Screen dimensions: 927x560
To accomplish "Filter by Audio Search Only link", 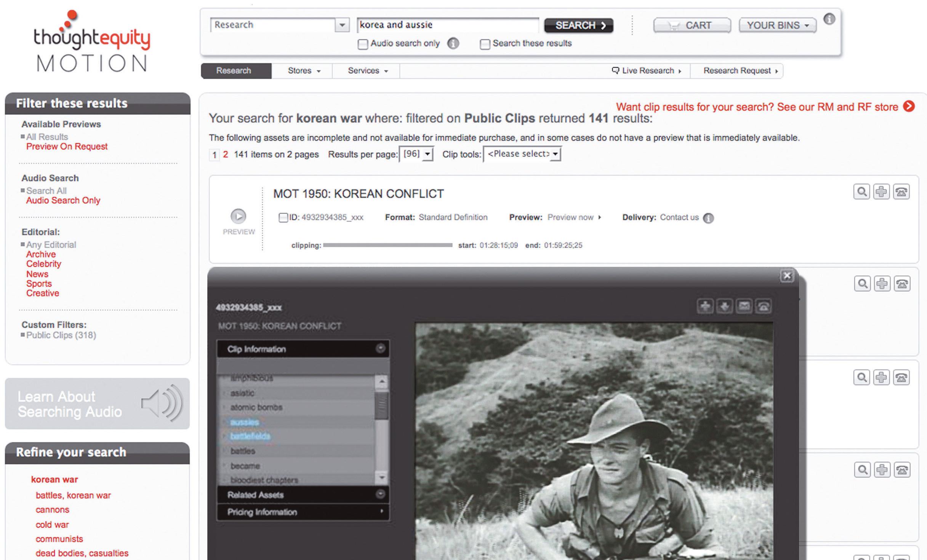I will point(63,201).
